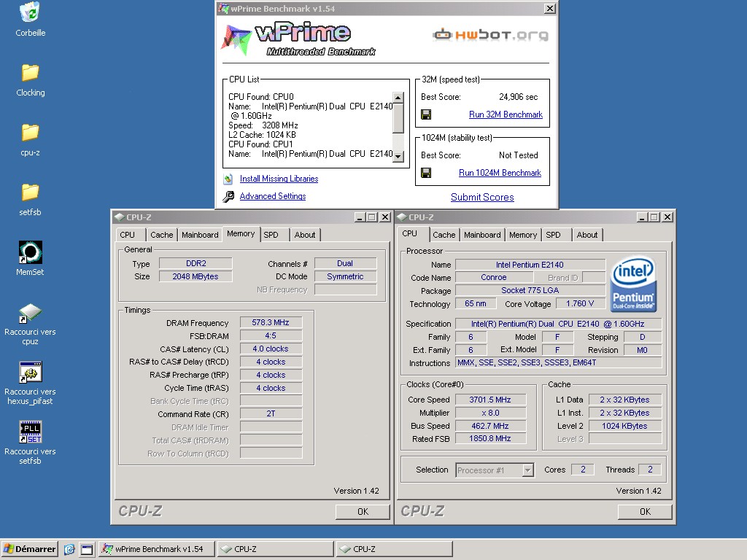This screenshot has height=560, width=747.
Task: Open the SPD tab in left CPU-Z
Action: pos(271,235)
